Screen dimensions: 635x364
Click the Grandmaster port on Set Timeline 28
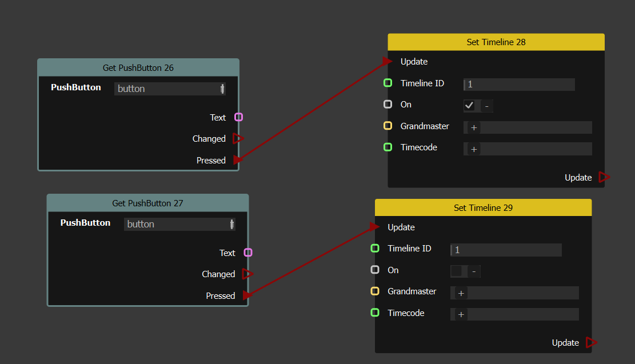coord(388,126)
